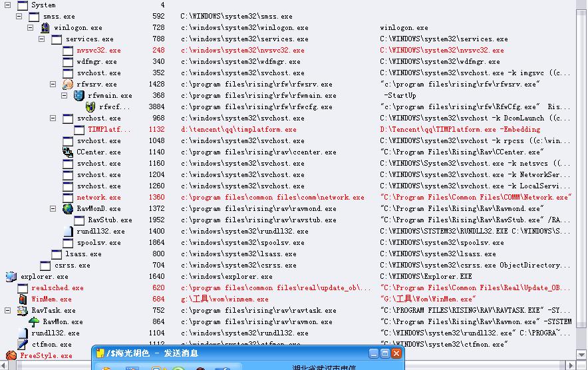The width and height of the screenshot is (588, 370).
Task: Maximize the 发送消息 chat window
Action: coord(384,353)
